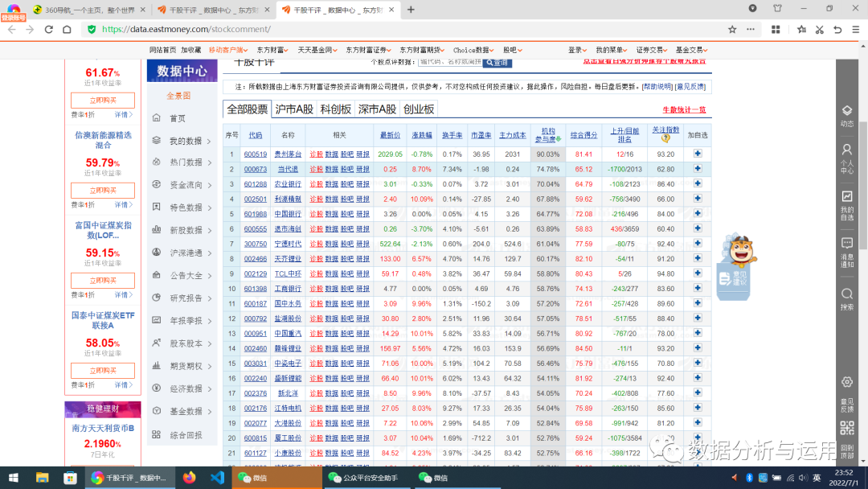Screen dimensions: 868x489
Task: Click 期货期权 sidebar icon
Action: point(157,365)
